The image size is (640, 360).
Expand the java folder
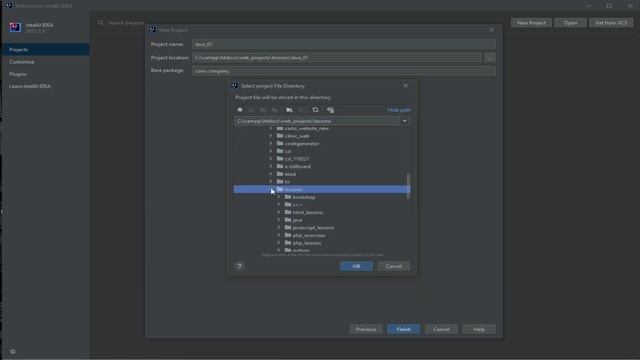(279, 220)
